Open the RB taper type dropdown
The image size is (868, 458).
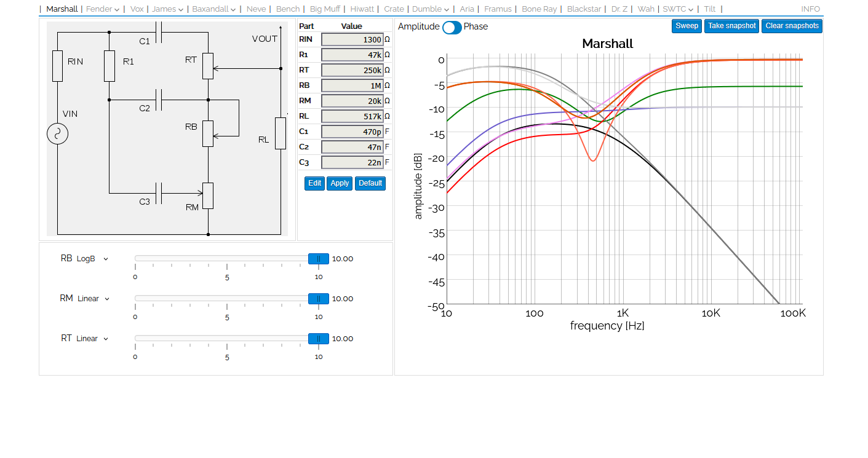[92, 259]
